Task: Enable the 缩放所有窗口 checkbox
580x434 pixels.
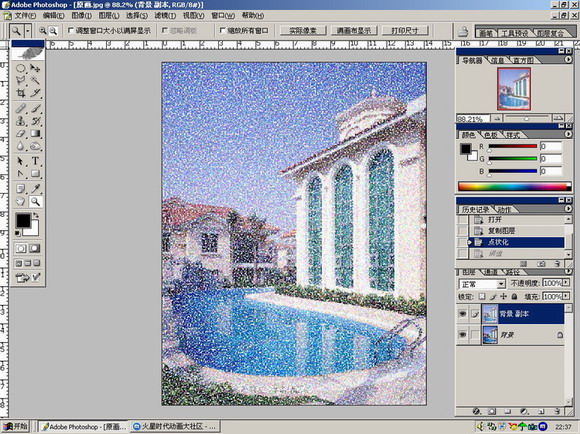Action: click(x=223, y=31)
